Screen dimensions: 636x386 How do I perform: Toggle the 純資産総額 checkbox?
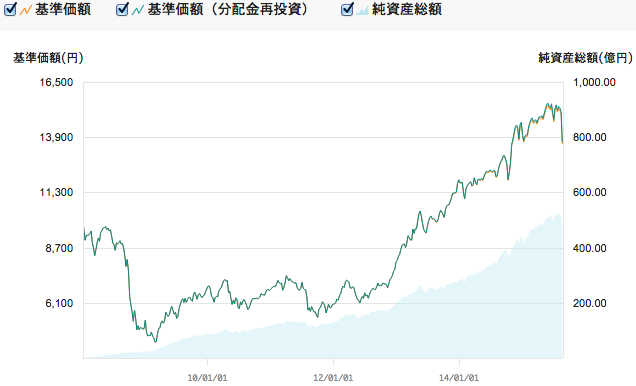[347, 9]
